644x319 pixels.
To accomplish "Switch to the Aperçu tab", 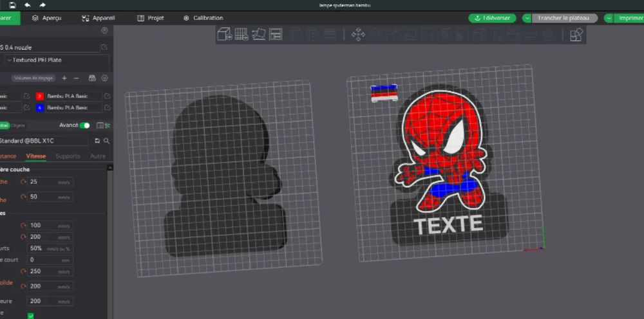I will click(47, 18).
